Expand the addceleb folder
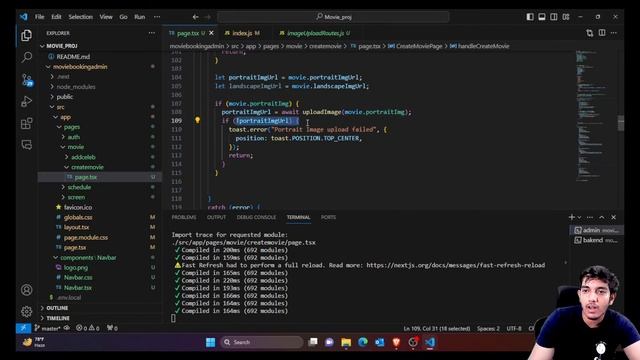The width and height of the screenshot is (640, 360). coord(83,157)
